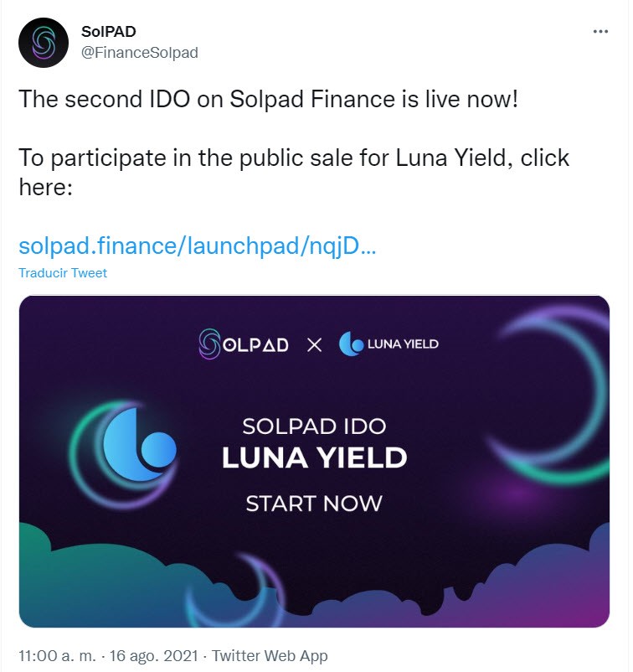Click the Luna Yield logo in banner header
The image size is (633, 672).
tap(389, 344)
